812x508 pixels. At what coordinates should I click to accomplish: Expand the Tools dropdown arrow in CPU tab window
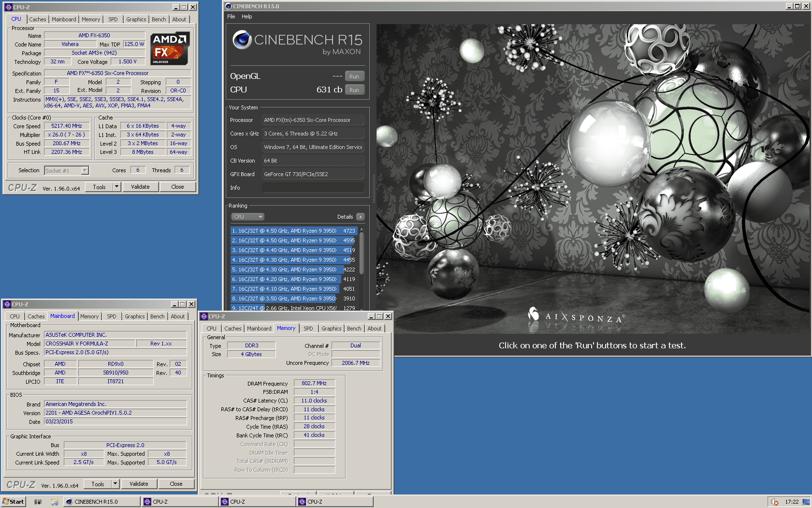click(116, 187)
